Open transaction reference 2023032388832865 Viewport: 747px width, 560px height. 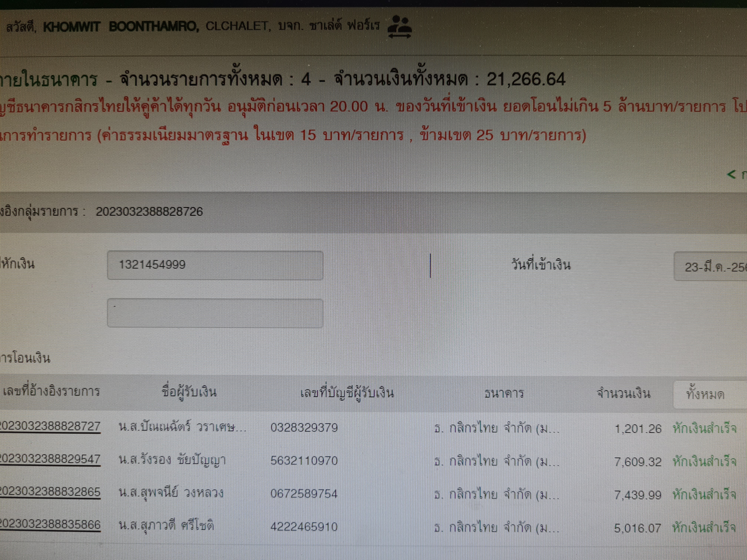click(x=50, y=491)
